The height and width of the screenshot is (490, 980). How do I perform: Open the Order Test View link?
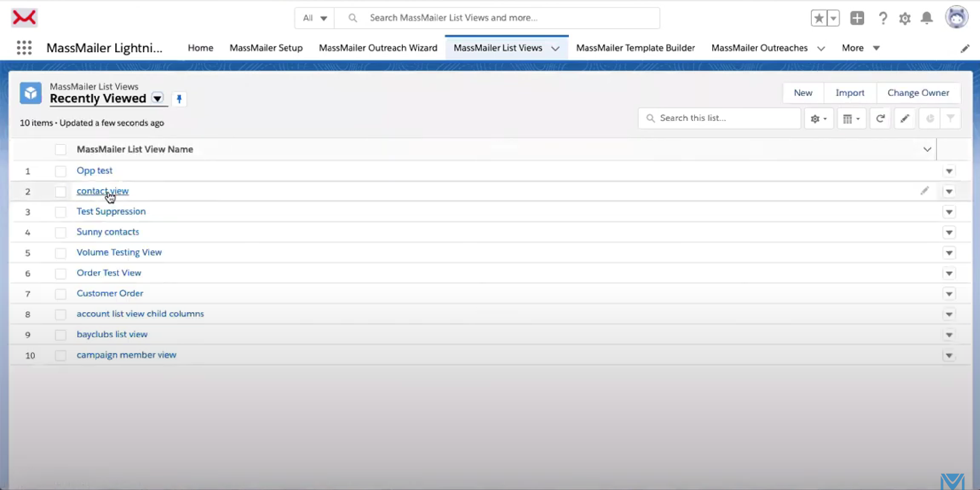[x=109, y=273]
